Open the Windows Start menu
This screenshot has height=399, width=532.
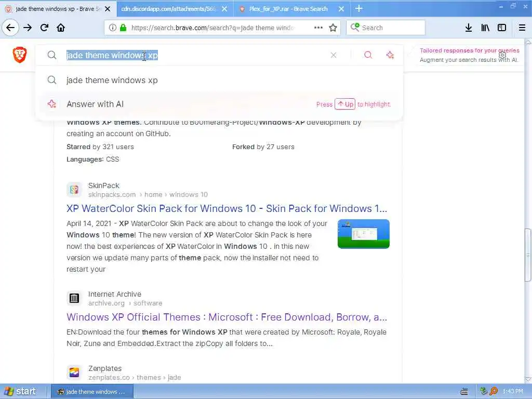(x=20, y=392)
